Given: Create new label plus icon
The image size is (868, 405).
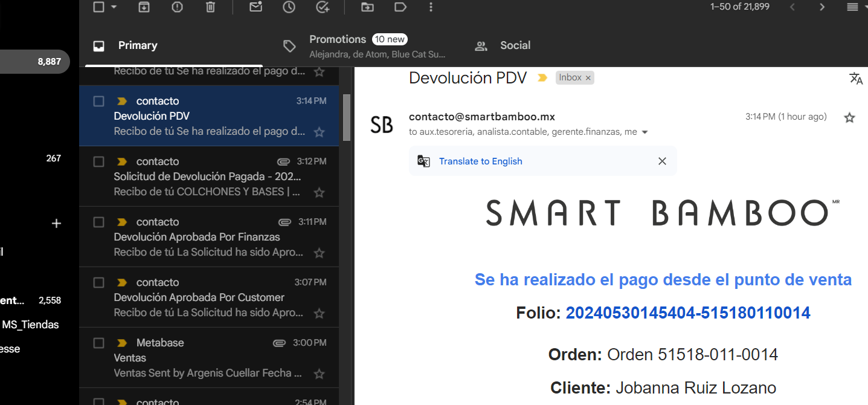Looking at the screenshot, I should coord(56,224).
